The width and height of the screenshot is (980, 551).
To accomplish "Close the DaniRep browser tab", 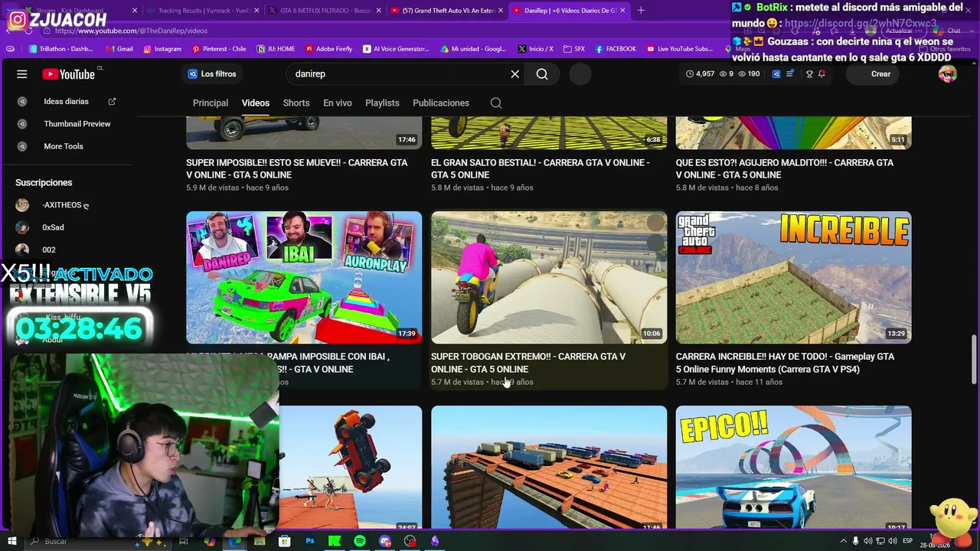I will coord(622,11).
